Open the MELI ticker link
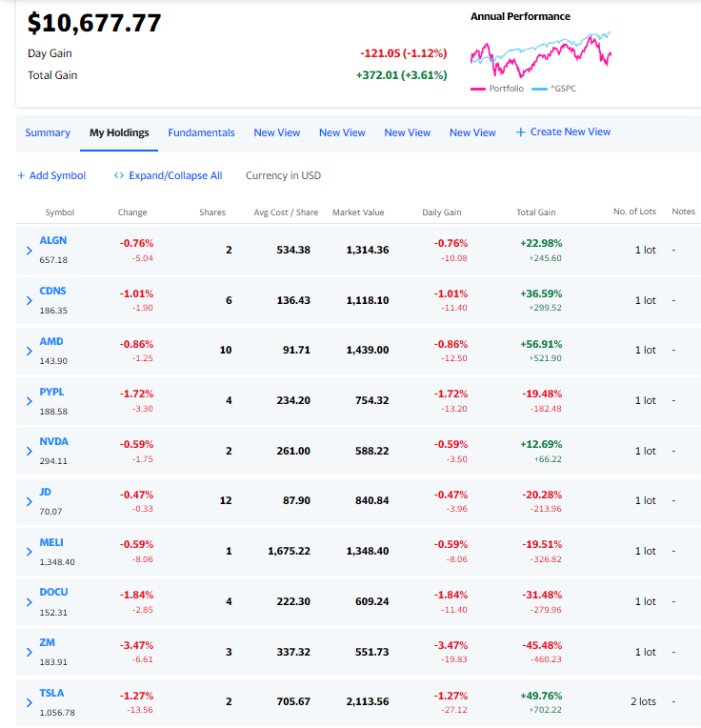Image resolution: width=701 pixels, height=728 pixels. click(x=51, y=543)
